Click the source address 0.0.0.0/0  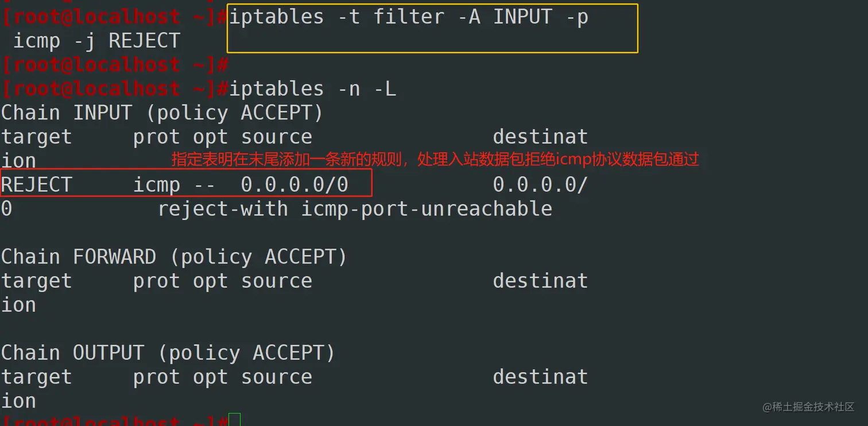click(294, 185)
